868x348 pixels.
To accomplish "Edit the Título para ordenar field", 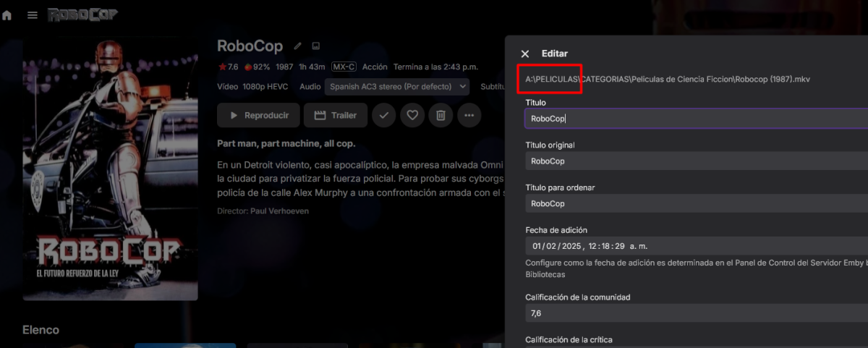I will point(696,204).
